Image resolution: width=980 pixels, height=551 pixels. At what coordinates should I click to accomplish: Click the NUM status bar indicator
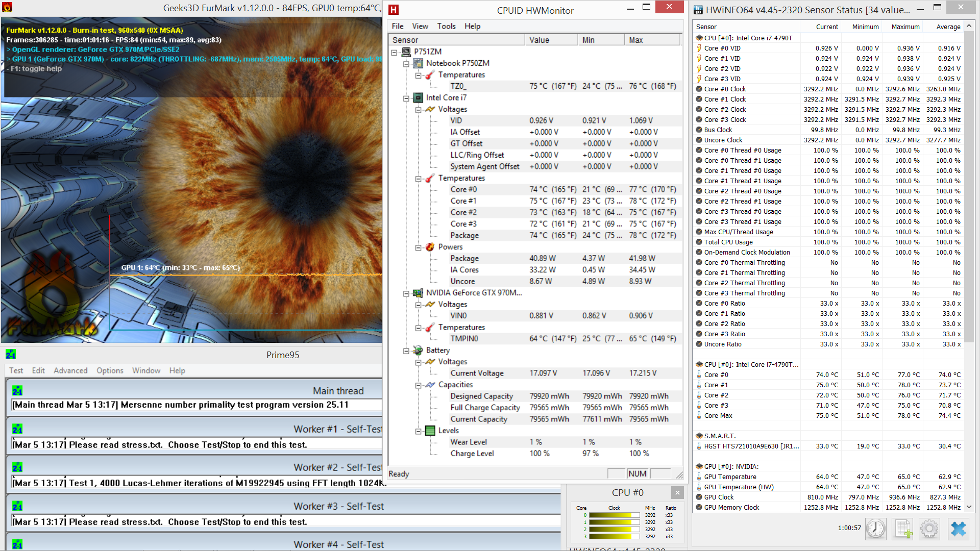(638, 473)
